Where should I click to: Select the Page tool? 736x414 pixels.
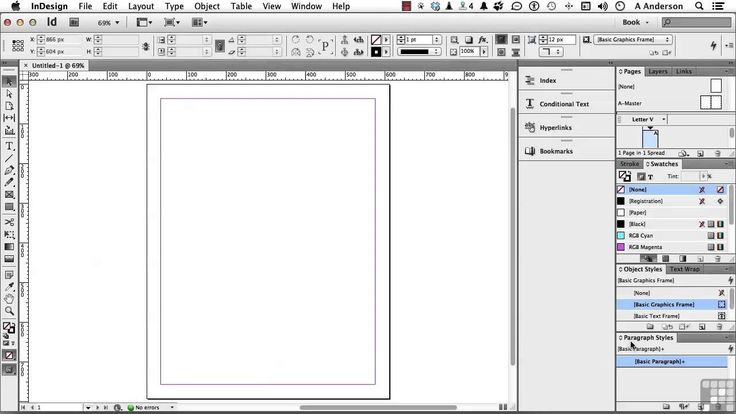(x=9, y=106)
